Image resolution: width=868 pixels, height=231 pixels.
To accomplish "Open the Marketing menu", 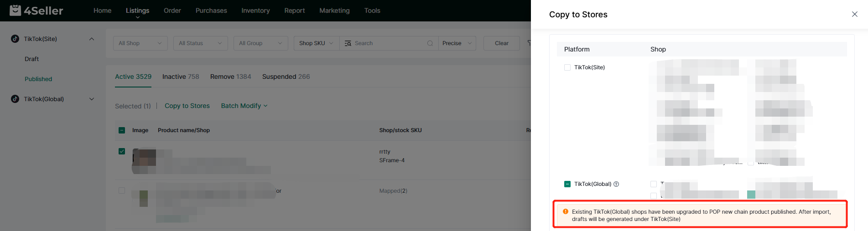I will tap(334, 10).
